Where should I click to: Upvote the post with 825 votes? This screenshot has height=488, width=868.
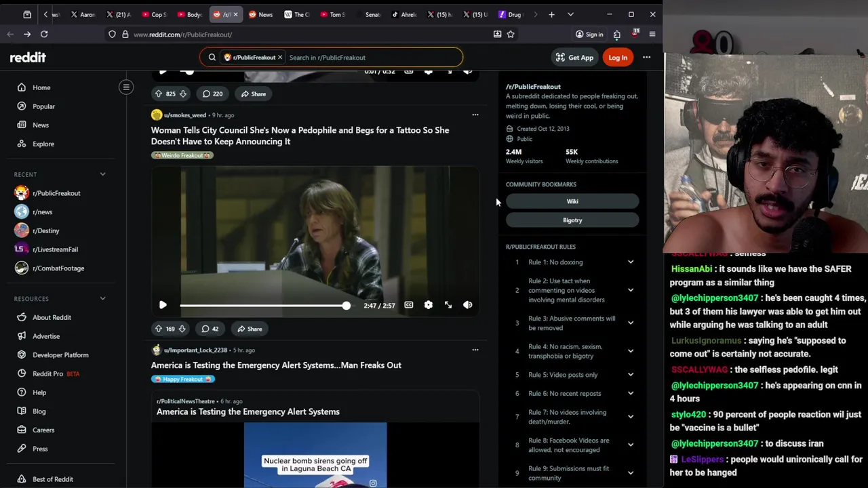[159, 94]
